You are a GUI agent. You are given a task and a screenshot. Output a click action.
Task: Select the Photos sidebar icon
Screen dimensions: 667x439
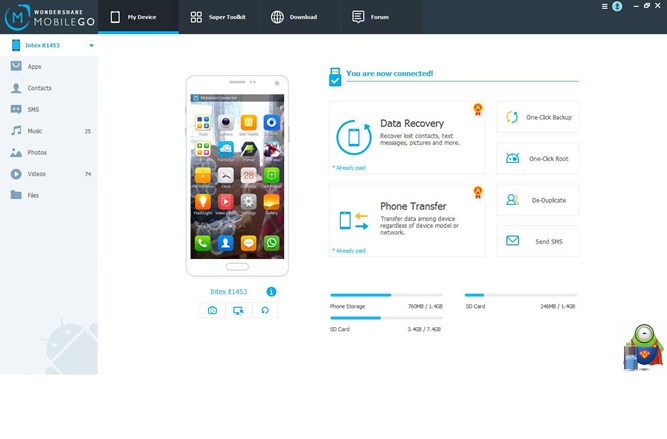[16, 152]
